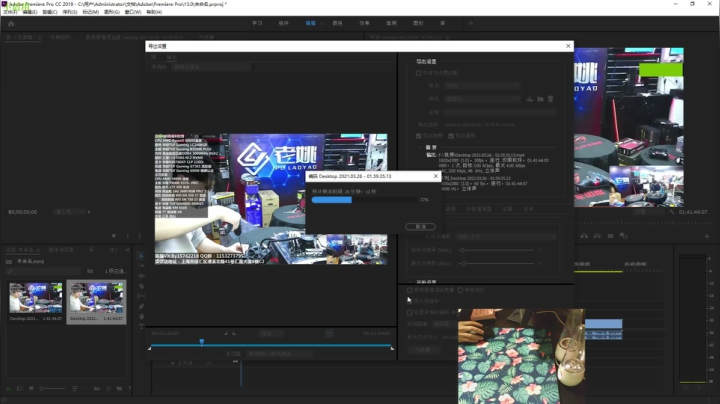Toggle project writable lock icon at panel bottom
Image resolution: width=720 pixels, height=404 pixels.
coord(9,388)
